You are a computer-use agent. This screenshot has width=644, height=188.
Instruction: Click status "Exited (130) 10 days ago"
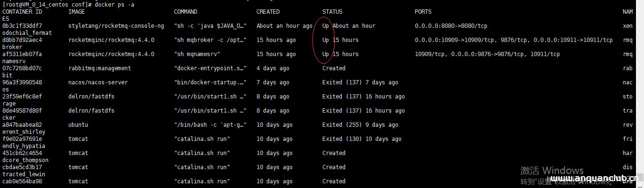(362, 139)
